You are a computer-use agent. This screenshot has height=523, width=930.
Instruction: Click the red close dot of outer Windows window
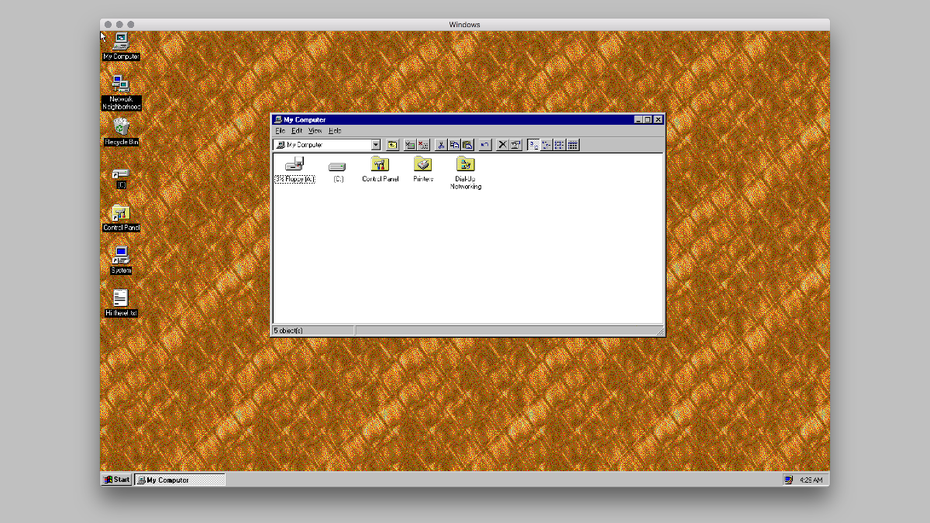pos(108,24)
